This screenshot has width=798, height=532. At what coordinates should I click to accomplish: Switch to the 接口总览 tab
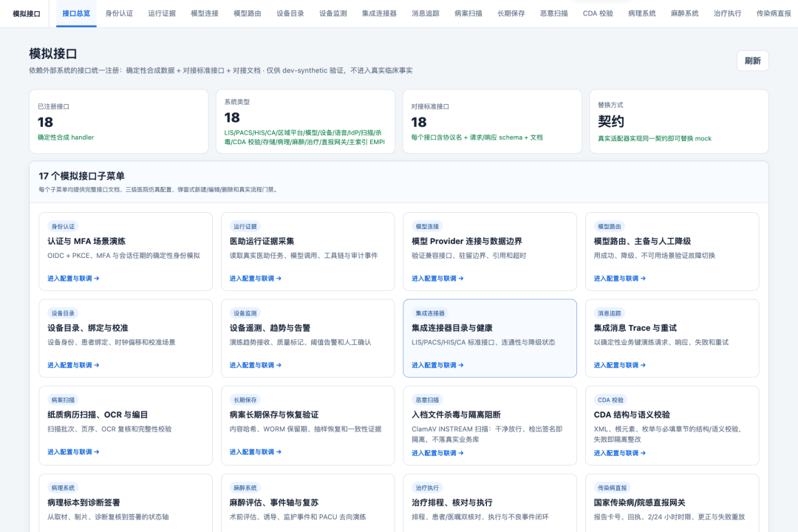click(x=76, y=14)
